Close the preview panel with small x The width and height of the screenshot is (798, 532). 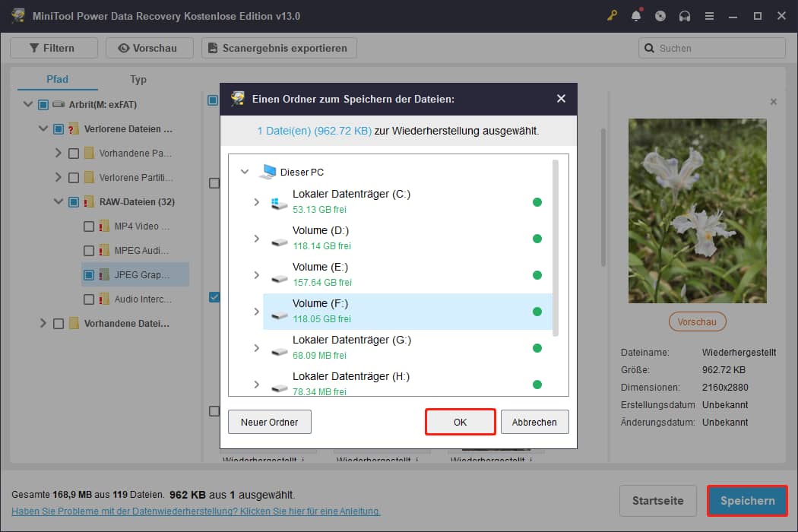773,102
